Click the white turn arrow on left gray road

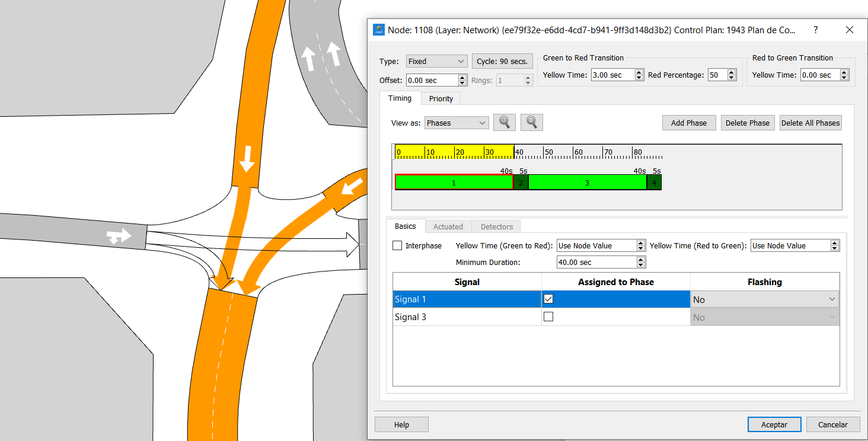coord(118,237)
